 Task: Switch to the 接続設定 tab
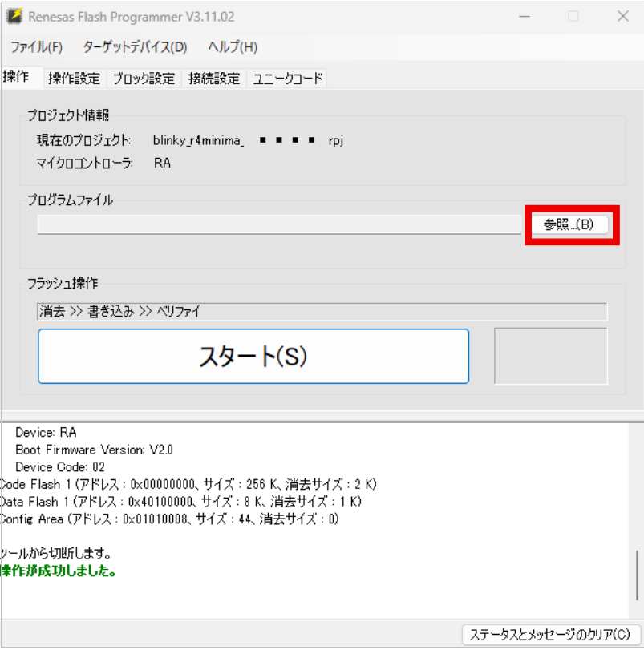pos(214,79)
